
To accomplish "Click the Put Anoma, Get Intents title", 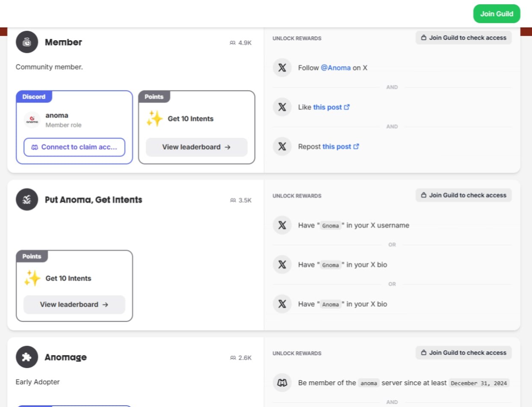I will [x=94, y=199].
